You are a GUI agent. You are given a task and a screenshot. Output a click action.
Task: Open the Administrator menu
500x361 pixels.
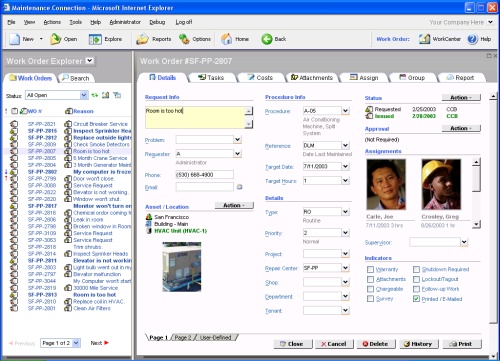pyautogui.click(x=125, y=22)
